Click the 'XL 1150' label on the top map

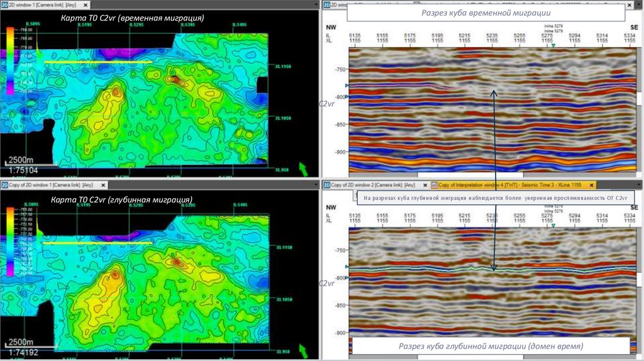coord(284,66)
